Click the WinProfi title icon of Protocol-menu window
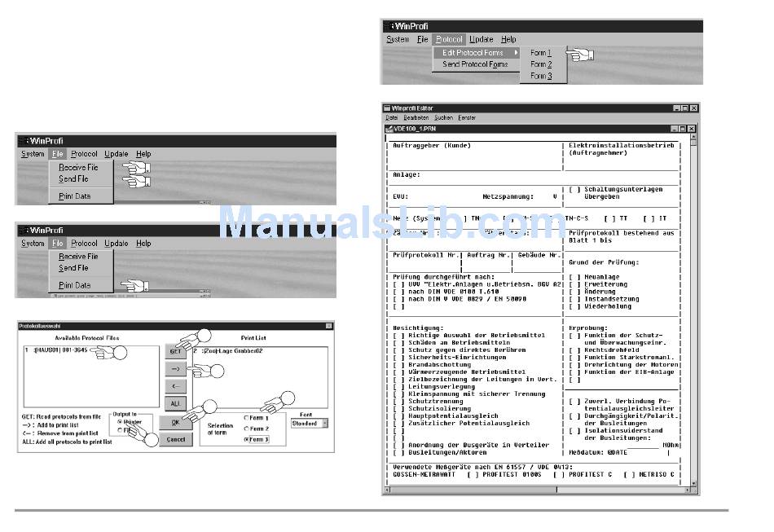Image resolution: width=774 pixels, height=532 pixels. tap(389, 26)
